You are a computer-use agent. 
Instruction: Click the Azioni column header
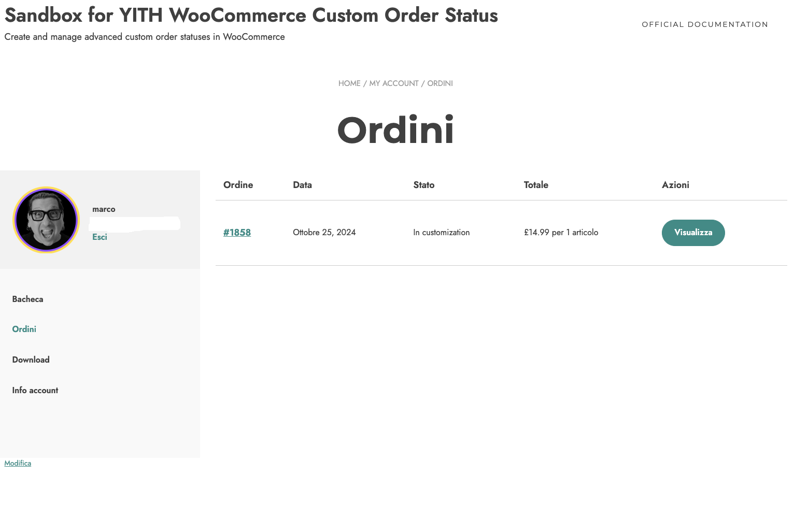click(x=675, y=185)
